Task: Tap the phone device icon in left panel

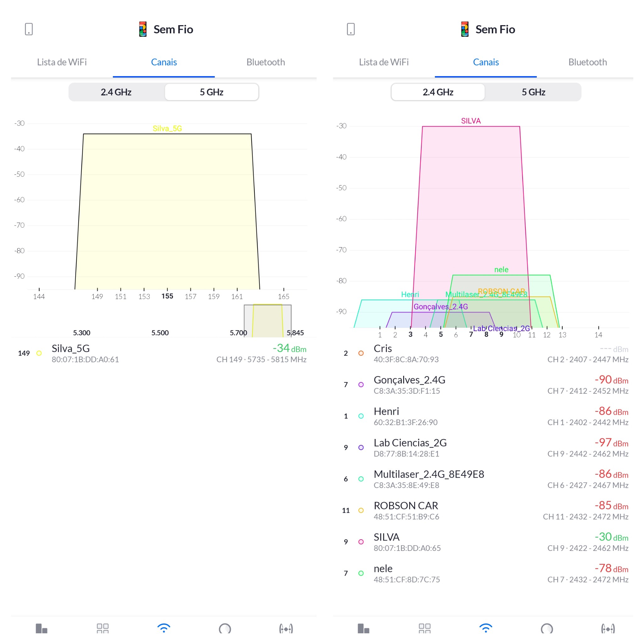Action: click(29, 29)
